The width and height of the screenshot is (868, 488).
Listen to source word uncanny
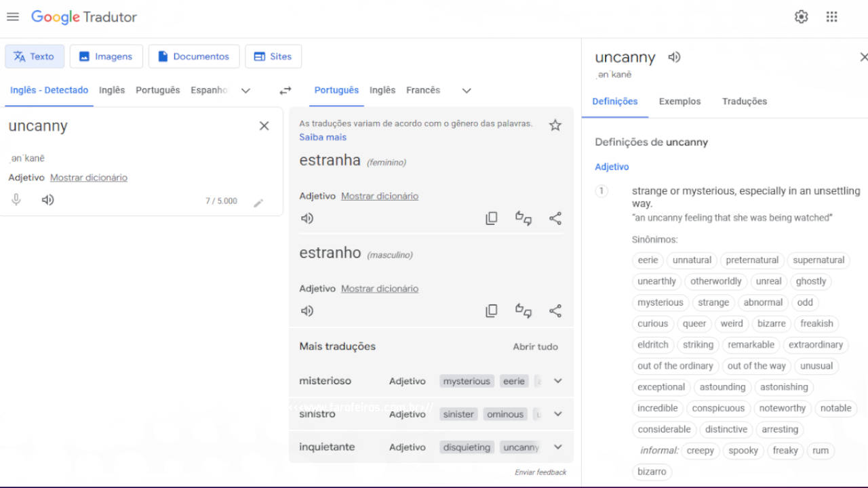point(47,200)
